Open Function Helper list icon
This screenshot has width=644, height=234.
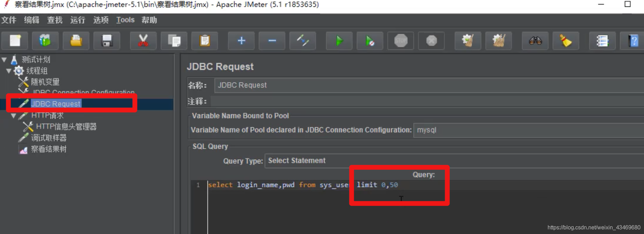[602, 41]
